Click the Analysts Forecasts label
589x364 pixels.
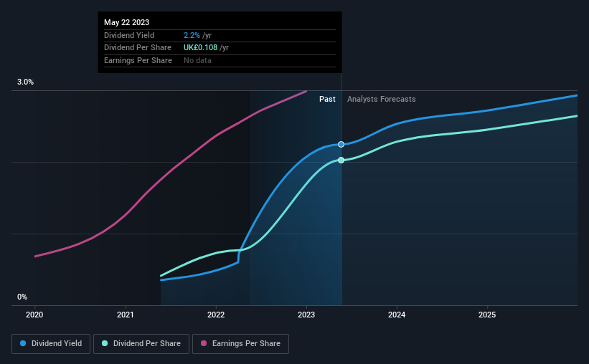[381, 99]
